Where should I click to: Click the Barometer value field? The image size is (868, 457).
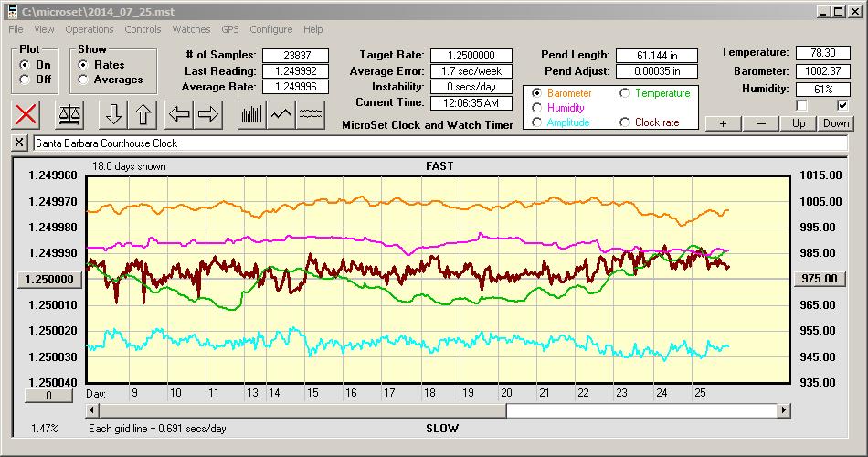coord(822,71)
